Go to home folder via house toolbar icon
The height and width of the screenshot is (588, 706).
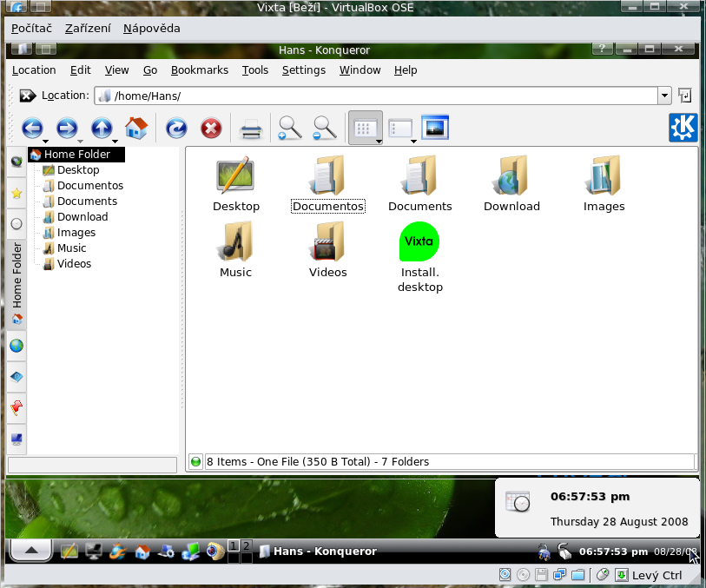click(136, 129)
